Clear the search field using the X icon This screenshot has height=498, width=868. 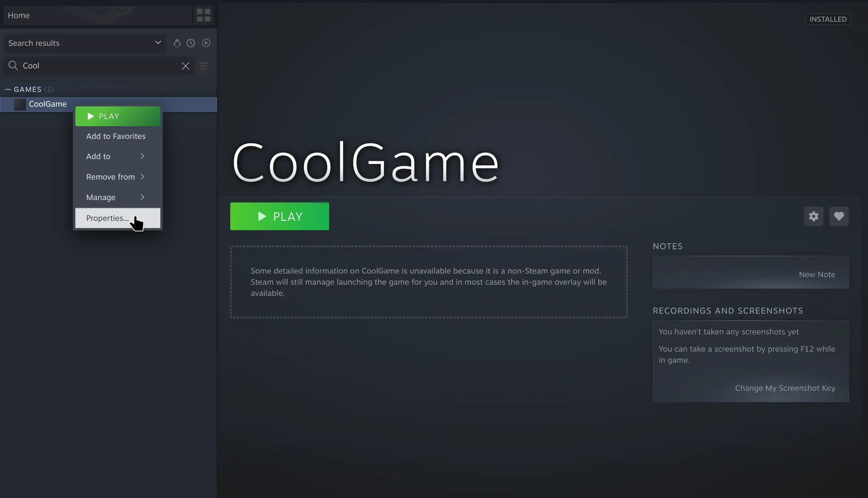point(186,66)
